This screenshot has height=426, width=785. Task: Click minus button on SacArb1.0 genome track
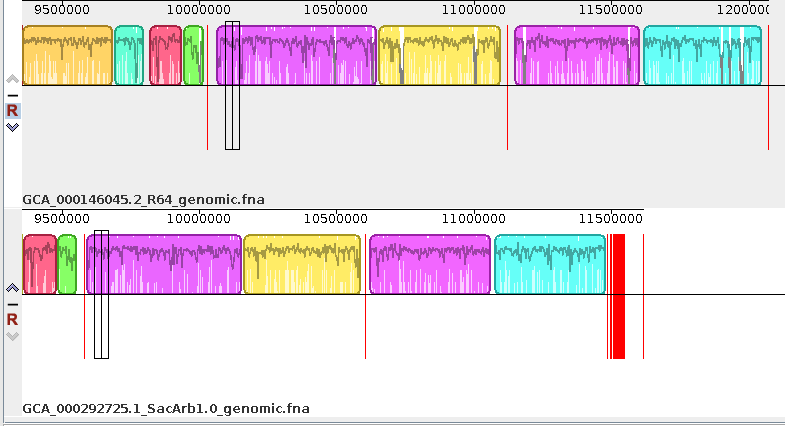12,304
